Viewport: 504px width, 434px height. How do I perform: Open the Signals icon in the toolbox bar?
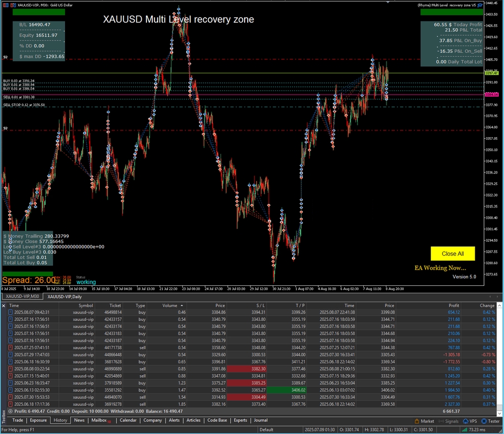coord(440,421)
